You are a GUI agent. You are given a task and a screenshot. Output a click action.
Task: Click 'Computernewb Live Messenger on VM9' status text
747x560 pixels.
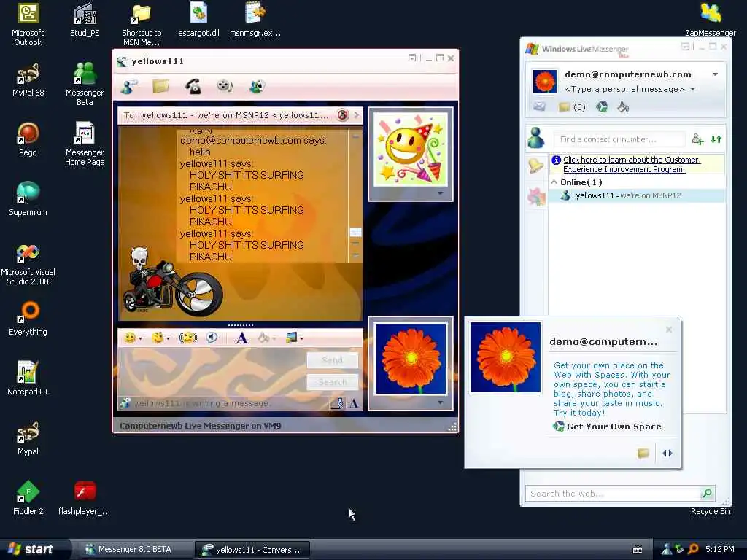tap(200, 426)
